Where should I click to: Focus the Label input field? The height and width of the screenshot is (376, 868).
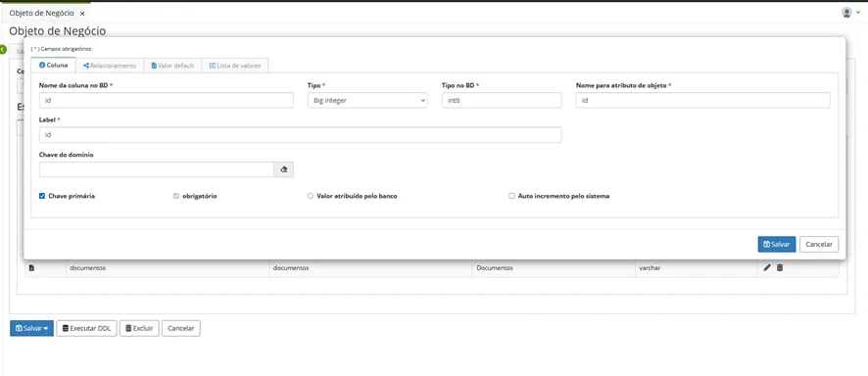pyautogui.click(x=301, y=135)
